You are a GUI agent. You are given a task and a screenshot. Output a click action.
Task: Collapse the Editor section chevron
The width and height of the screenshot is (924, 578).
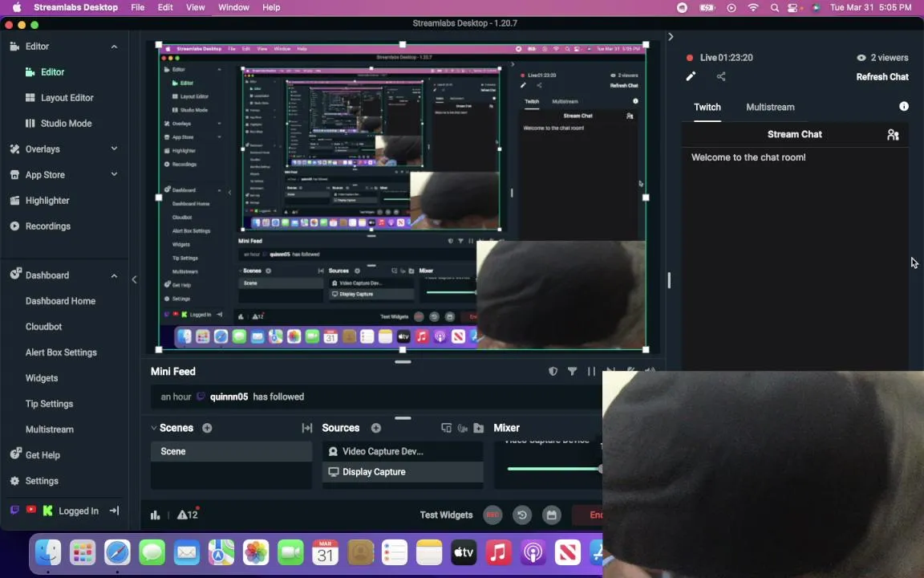[115, 47]
